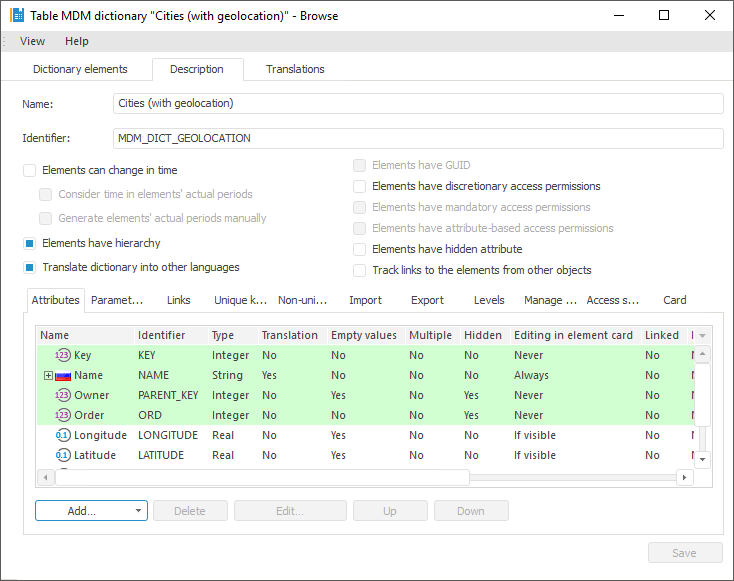Open the Add button dropdown arrow
The height and width of the screenshot is (581, 734).
click(x=137, y=511)
